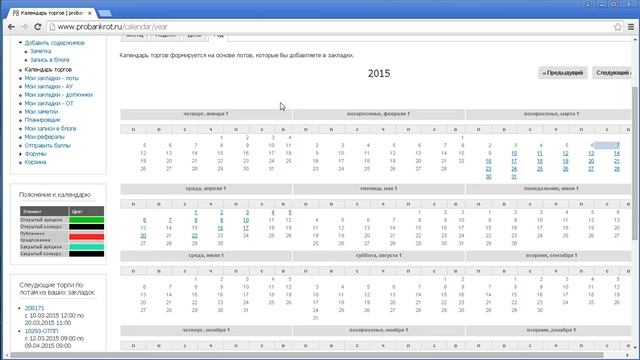Image resolution: width=640 pixels, height=360 pixels.
Task: Open April 22 trading day link
Action: [194, 236]
